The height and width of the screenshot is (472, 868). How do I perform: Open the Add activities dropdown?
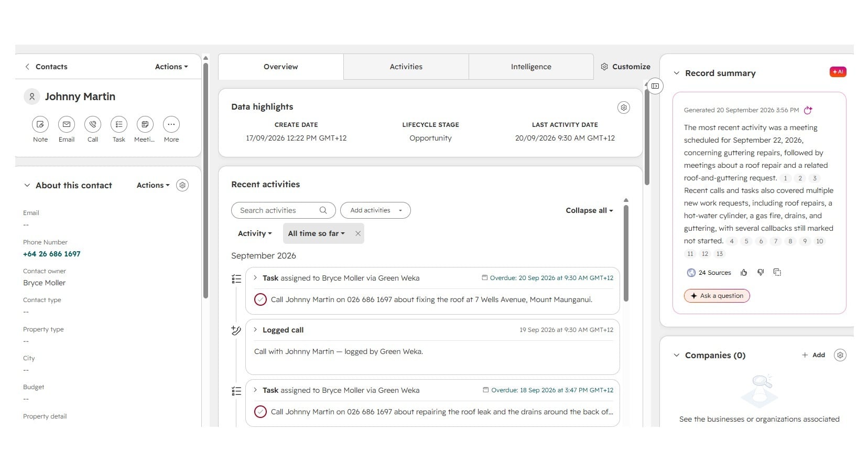[x=375, y=210]
